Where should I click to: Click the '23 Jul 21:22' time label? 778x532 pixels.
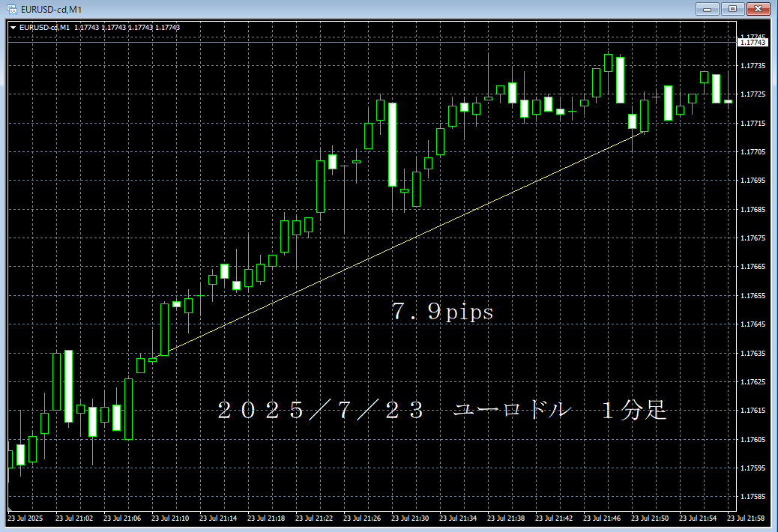coord(314,518)
